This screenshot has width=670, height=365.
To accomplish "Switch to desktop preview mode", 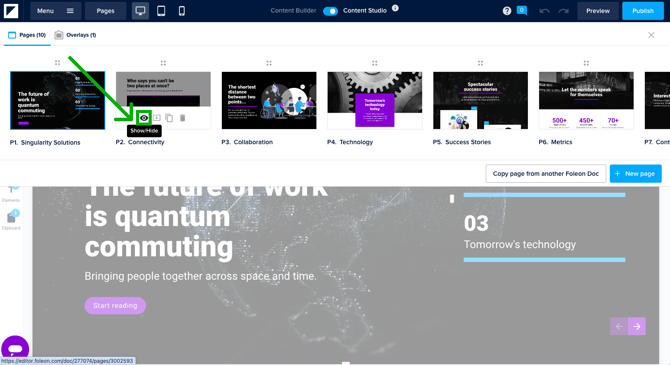I will pyautogui.click(x=140, y=11).
